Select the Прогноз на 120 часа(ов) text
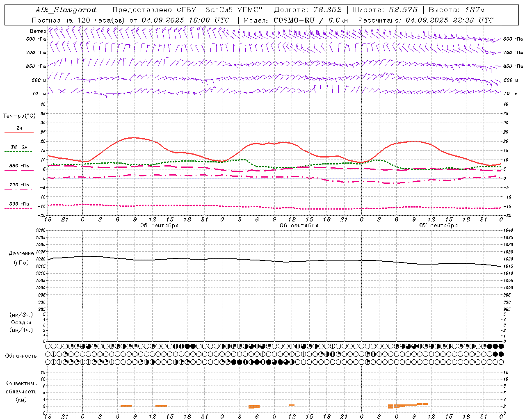This screenshot has width=525, height=420. click(x=79, y=20)
